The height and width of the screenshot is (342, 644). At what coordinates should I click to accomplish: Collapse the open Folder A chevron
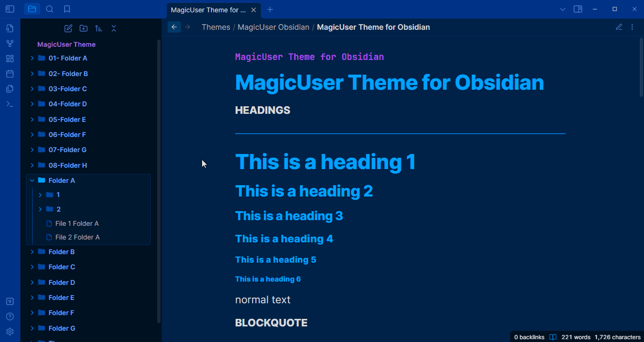pos(32,180)
